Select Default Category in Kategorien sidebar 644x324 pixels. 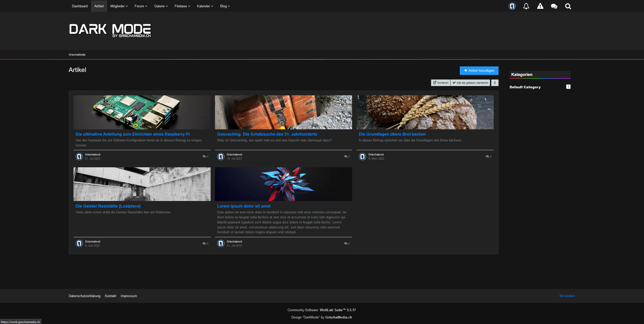pyautogui.click(x=525, y=87)
